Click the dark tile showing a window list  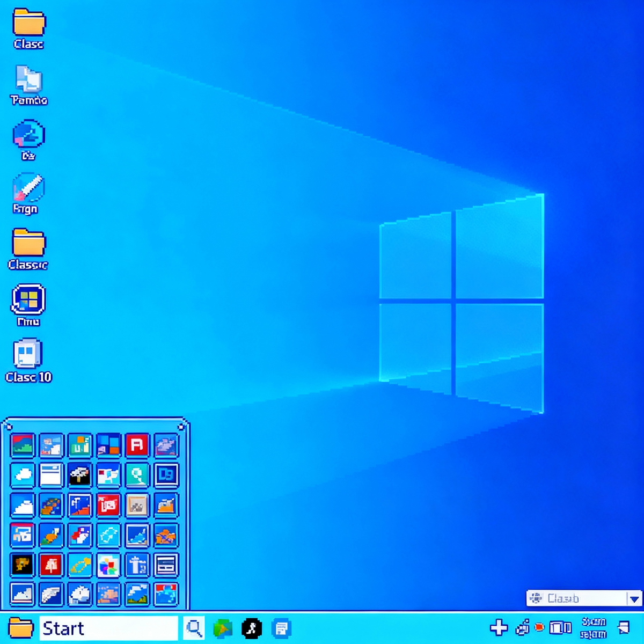(166, 565)
